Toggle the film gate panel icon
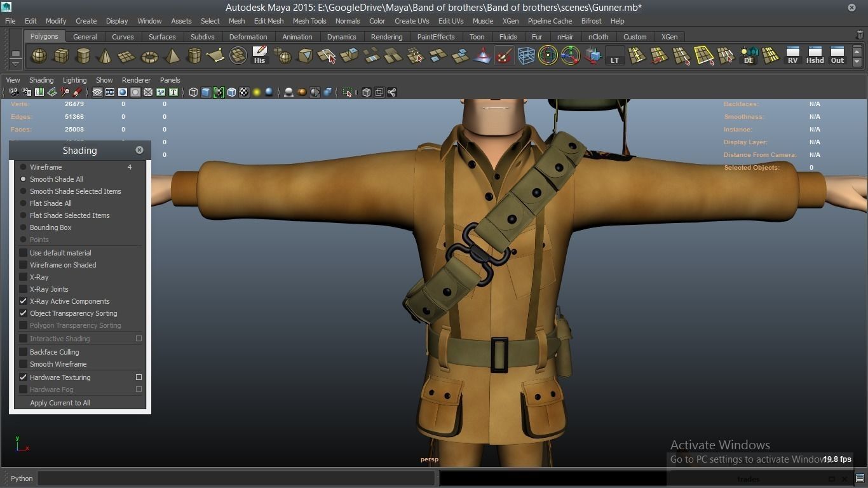Viewport: 868px width, 488px height. (x=110, y=92)
